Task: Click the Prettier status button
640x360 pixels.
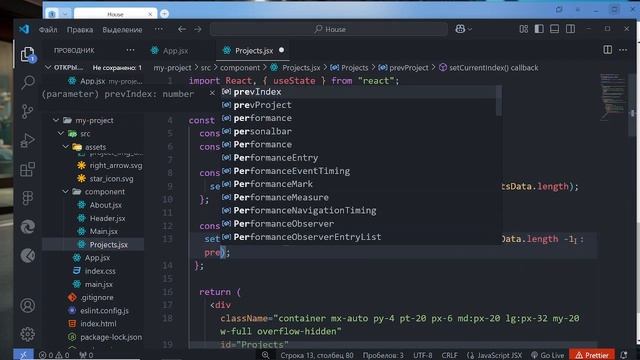Action: 592,355
